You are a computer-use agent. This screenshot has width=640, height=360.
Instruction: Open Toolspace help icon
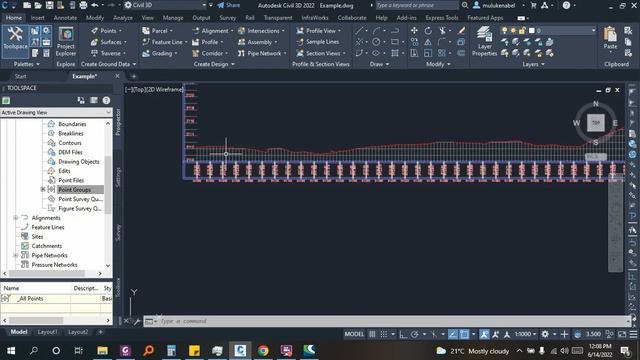point(106,100)
